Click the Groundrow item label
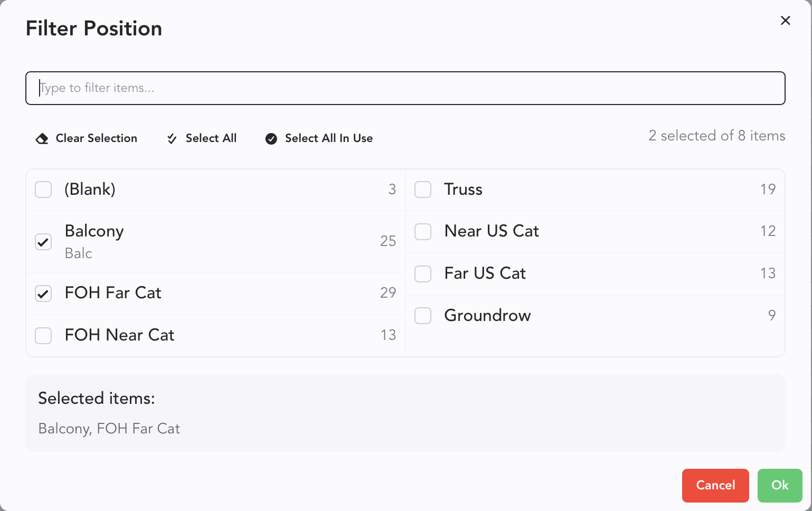812x511 pixels. (x=487, y=316)
